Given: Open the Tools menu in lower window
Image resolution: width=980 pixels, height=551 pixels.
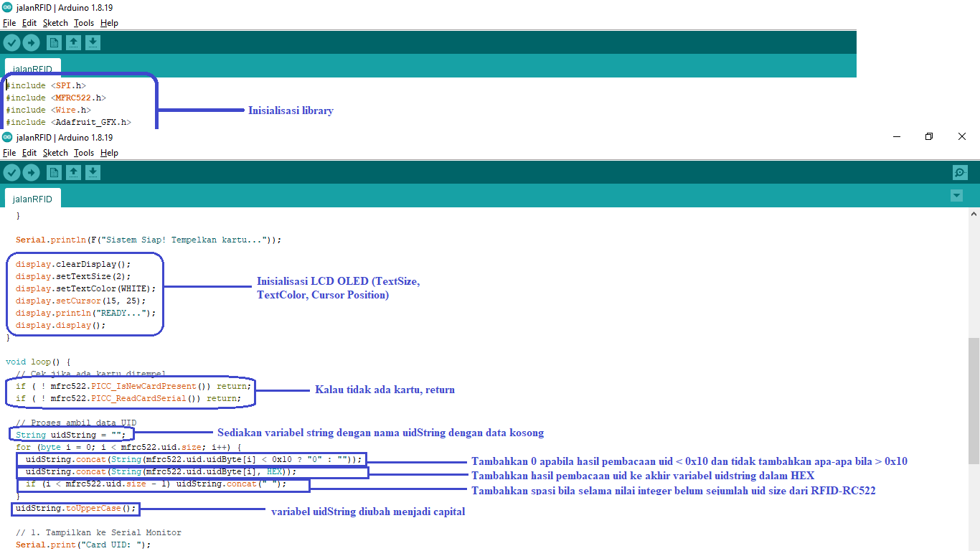Looking at the screenshot, I should point(83,153).
